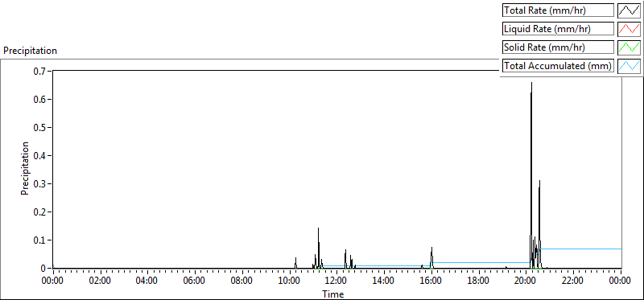The height and width of the screenshot is (300, 644).
Task: Click the 0.4 value on the y-axis
Action: (40, 155)
